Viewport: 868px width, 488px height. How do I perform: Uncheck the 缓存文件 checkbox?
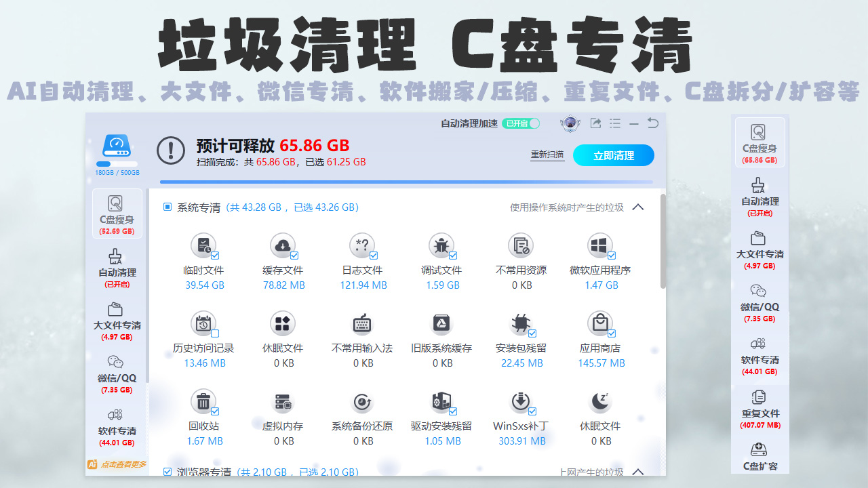(294, 256)
